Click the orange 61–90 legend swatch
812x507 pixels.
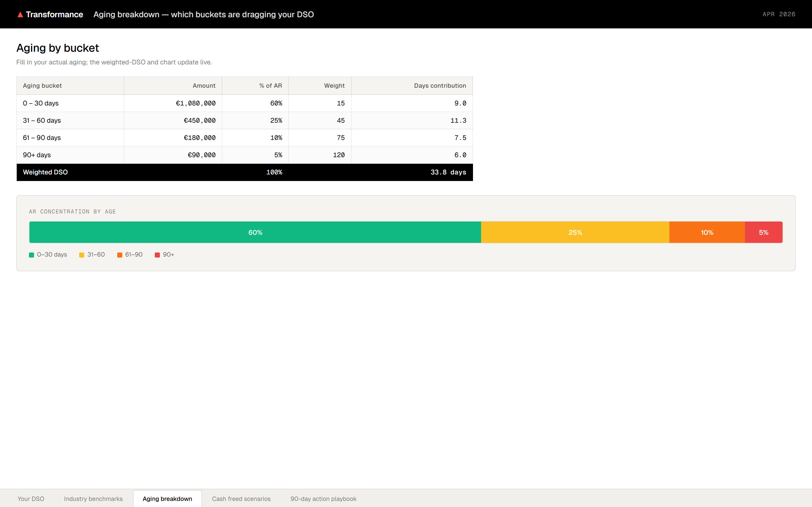pyautogui.click(x=120, y=255)
